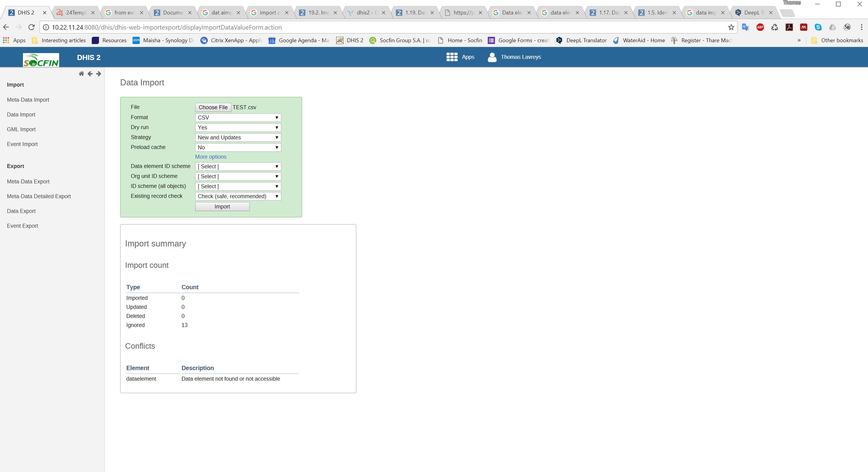
Task: Open Data element ID scheme dropdown
Action: [238, 166]
